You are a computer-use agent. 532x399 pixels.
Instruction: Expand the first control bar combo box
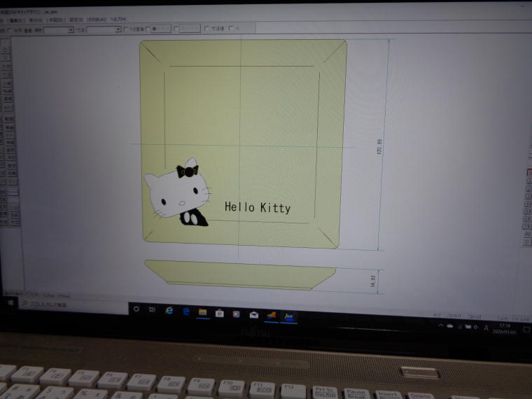(71, 30)
